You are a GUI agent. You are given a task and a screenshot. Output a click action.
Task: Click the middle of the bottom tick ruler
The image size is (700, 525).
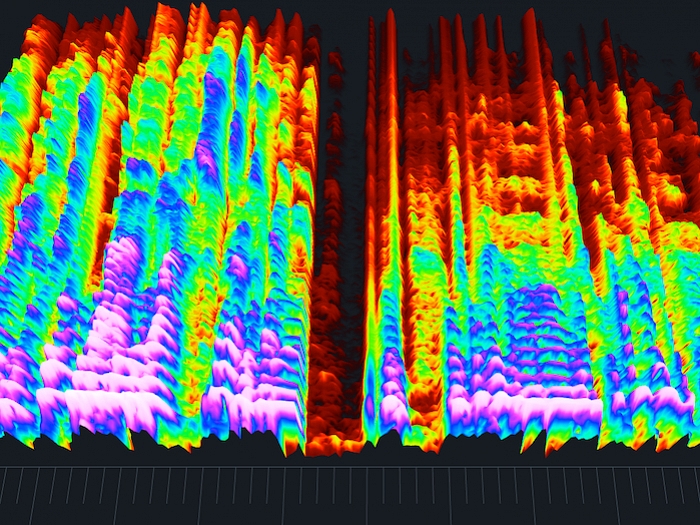pos(350,494)
